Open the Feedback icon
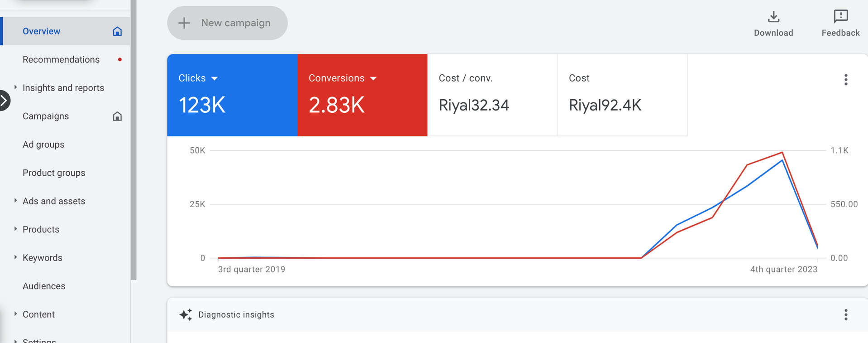 [840, 17]
